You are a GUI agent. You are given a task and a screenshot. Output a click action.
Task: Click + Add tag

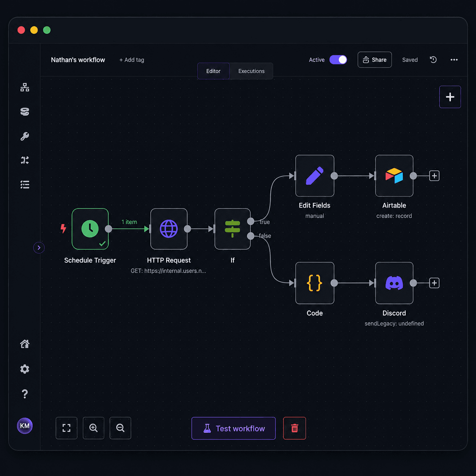click(x=132, y=60)
